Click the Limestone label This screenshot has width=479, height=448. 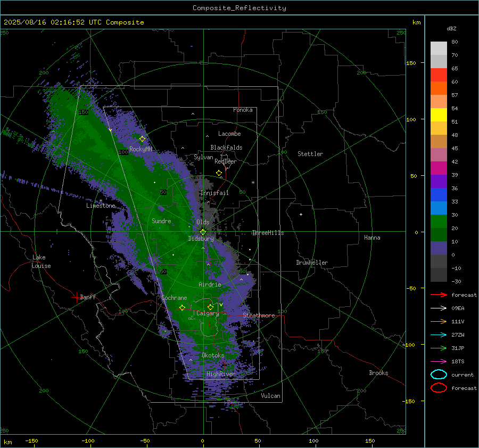[101, 206]
